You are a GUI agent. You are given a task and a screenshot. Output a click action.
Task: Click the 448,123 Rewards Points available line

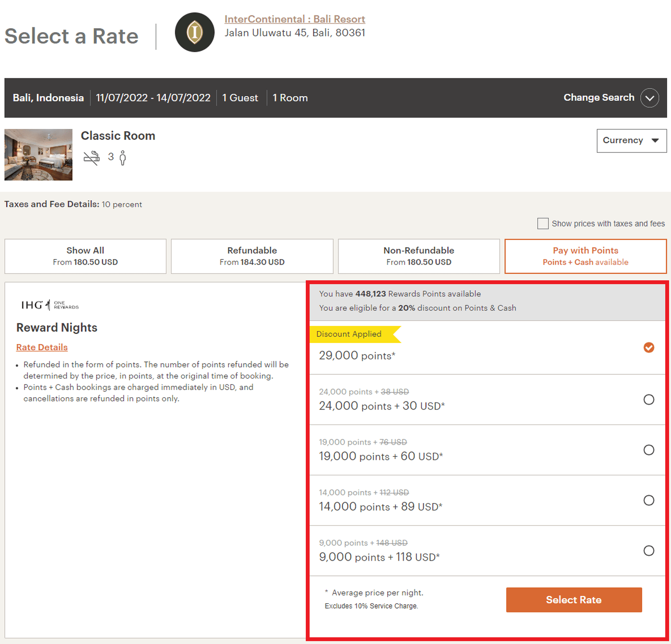(x=400, y=294)
